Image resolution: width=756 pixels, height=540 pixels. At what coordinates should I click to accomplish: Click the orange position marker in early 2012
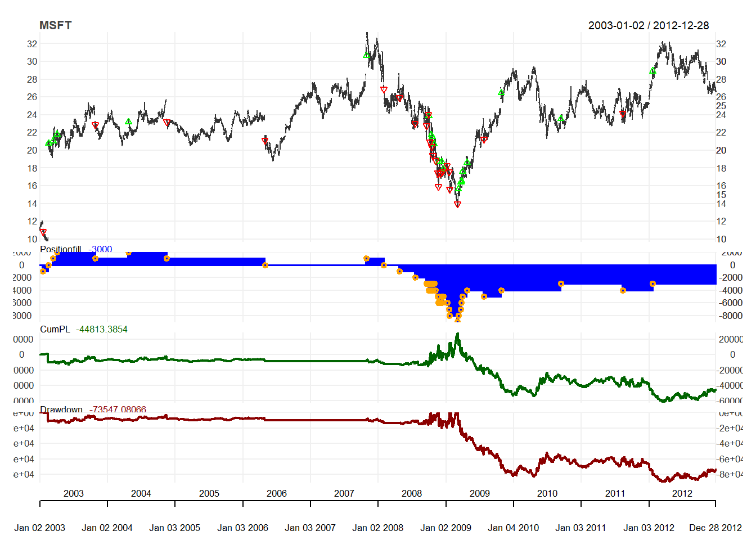coord(652,284)
